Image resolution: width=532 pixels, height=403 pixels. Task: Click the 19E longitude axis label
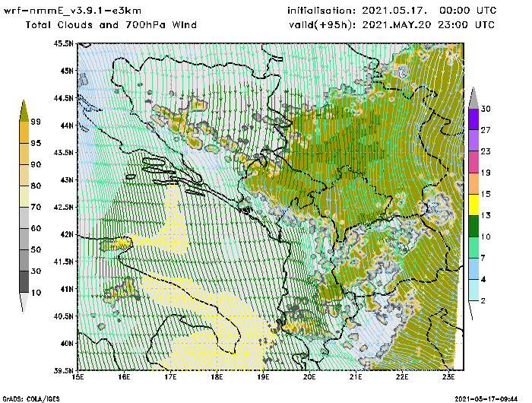pyautogui.click(x=263, y=377)
